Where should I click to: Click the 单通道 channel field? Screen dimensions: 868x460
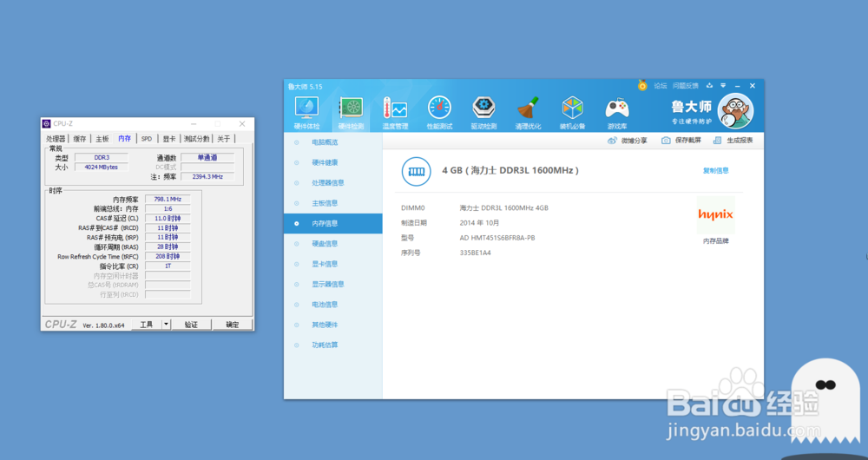pos(207,158)
